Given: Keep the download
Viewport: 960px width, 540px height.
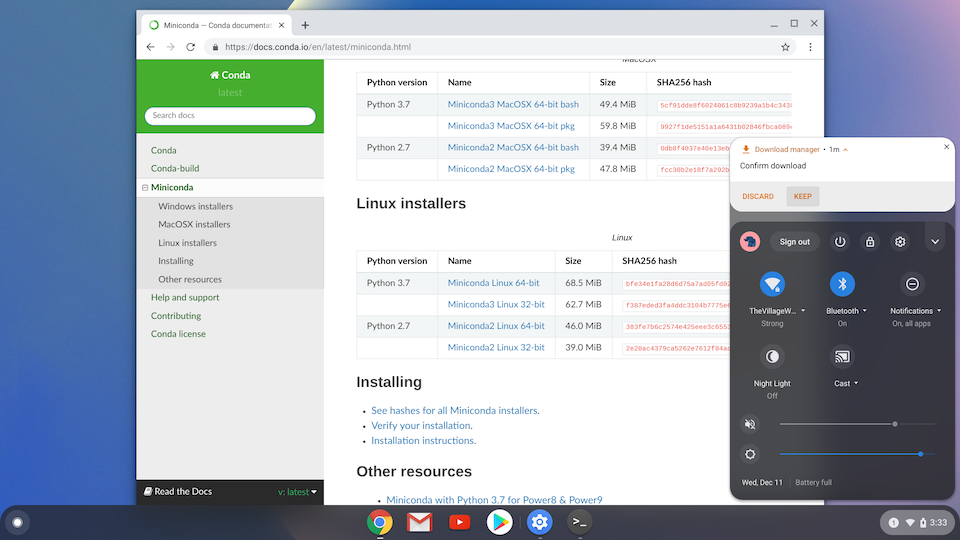Looking at the screenshot, I should tap(803, 197).
